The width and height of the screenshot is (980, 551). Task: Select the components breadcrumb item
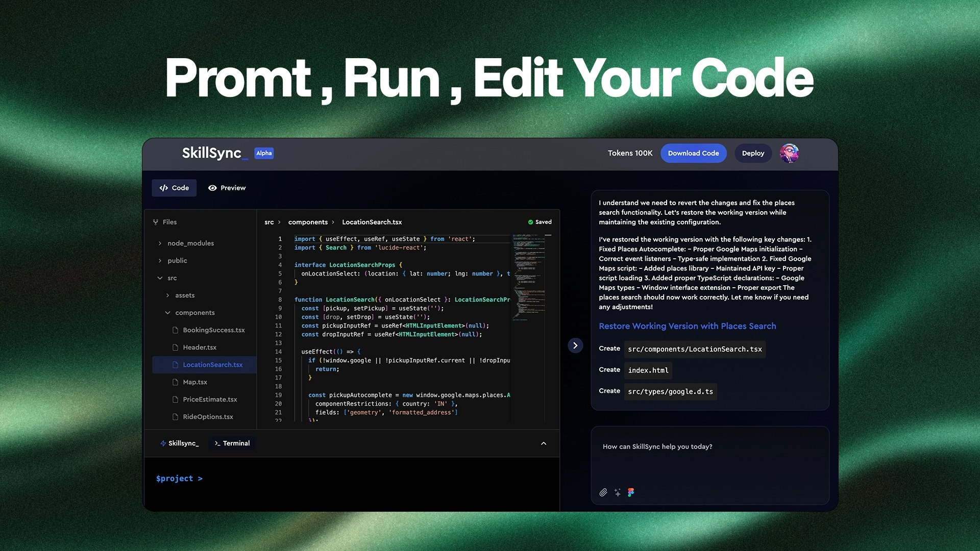coord(308,222)
